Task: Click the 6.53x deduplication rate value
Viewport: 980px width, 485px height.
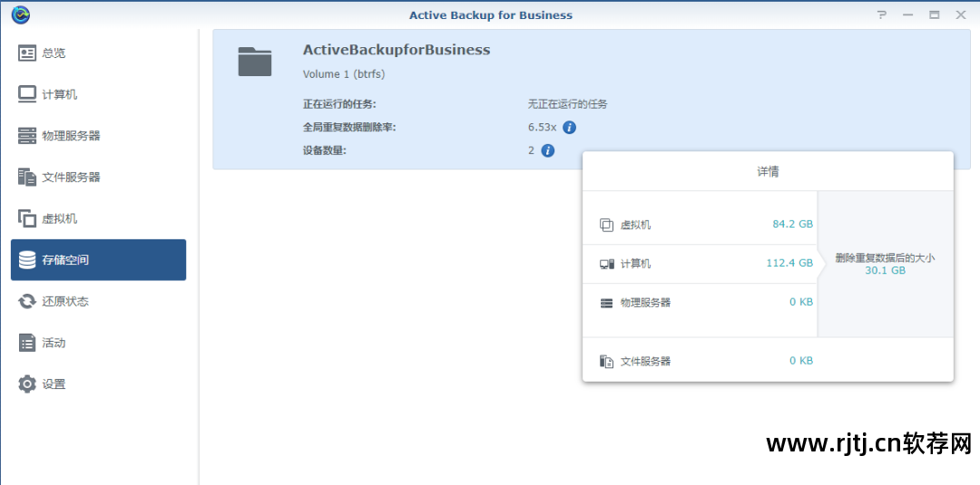Action: click(542, 127)
